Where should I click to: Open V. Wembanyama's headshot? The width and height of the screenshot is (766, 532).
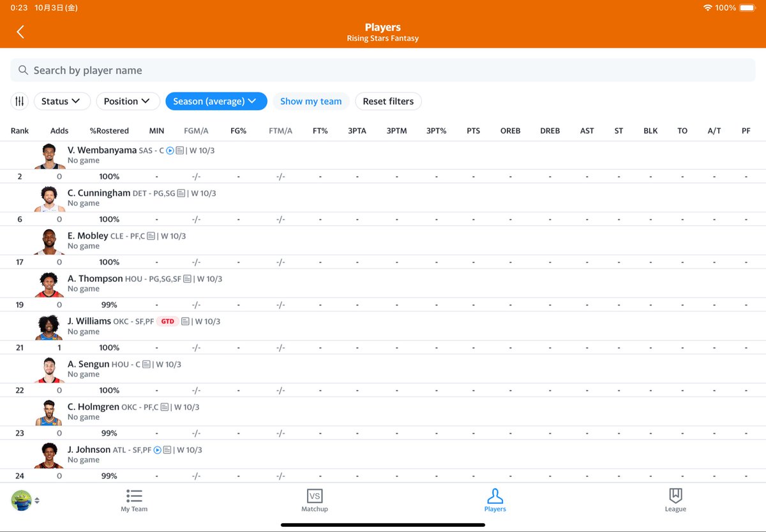(49, 156)
